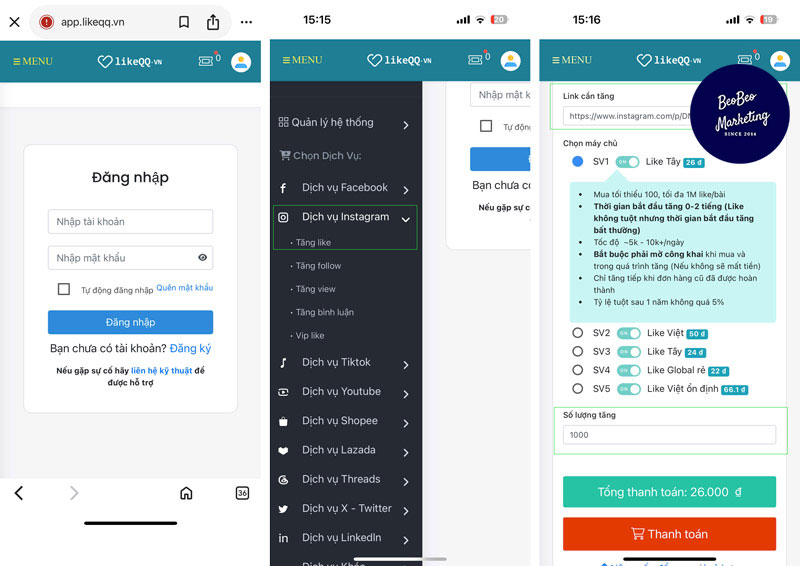Open the Tăng bình luận menu item
The height and width of the screenshot is (566, 800).
click(x=324, y=312)
